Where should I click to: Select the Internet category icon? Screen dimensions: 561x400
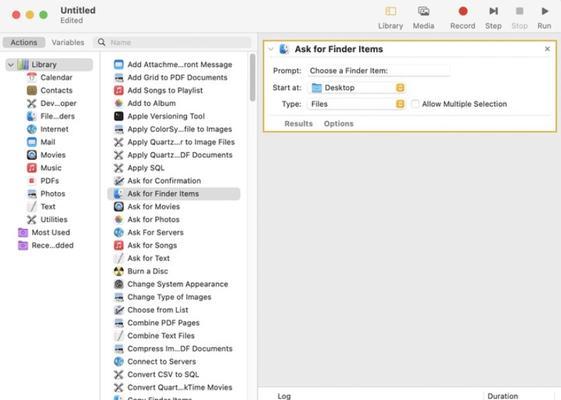[x=32, y=129]
